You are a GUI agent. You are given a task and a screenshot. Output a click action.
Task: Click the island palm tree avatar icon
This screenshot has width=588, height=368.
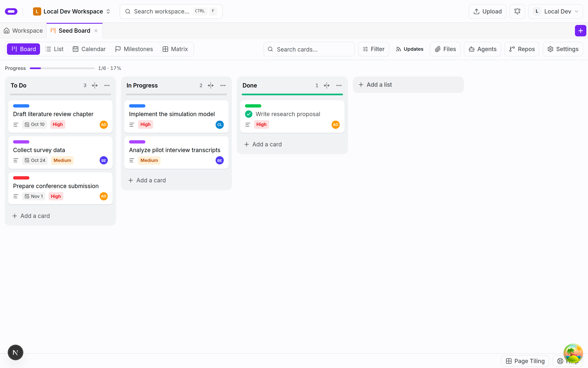click(573, 353)
